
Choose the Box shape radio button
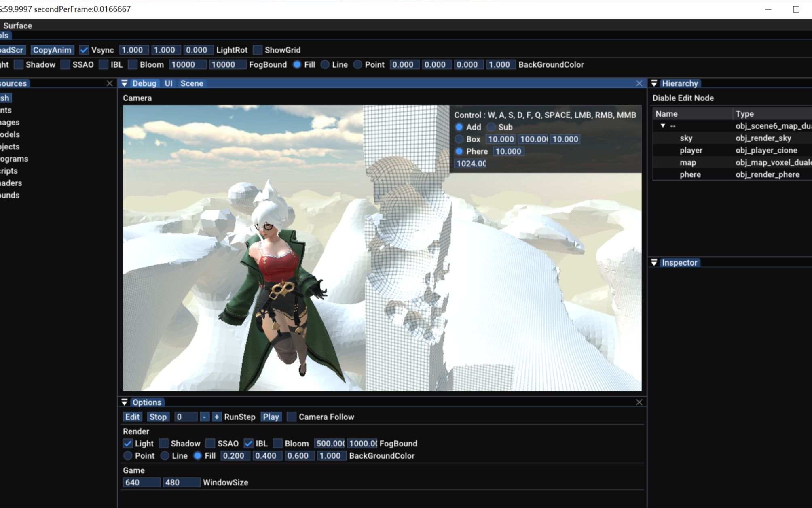coord(459,139)
